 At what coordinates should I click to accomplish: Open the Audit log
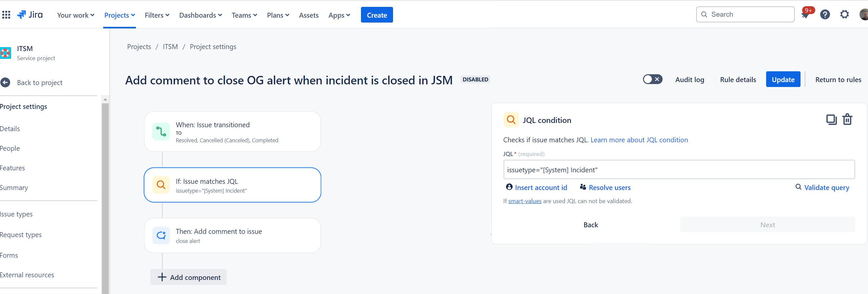point(689,79)
